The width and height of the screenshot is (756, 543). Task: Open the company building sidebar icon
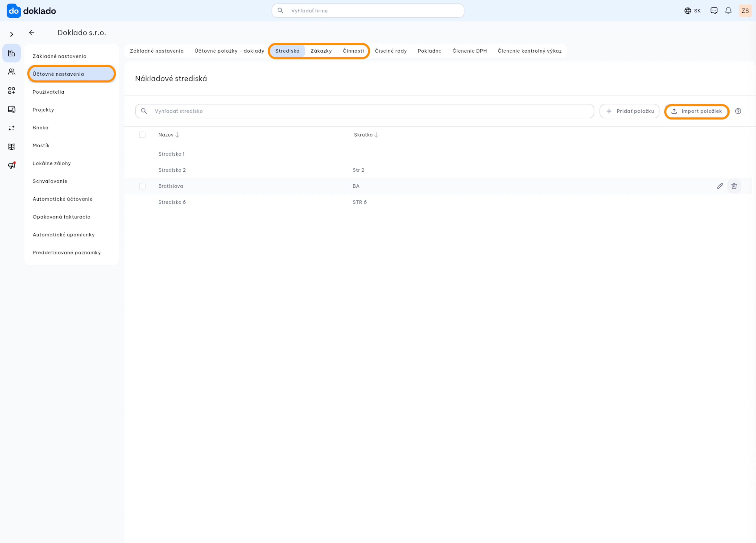click(12, 53)
